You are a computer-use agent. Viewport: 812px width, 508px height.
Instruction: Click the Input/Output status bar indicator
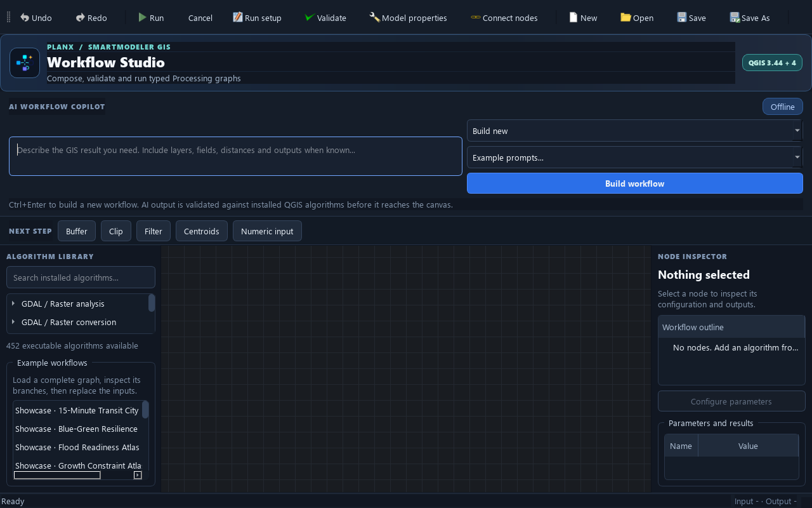(x=765, y=501)
